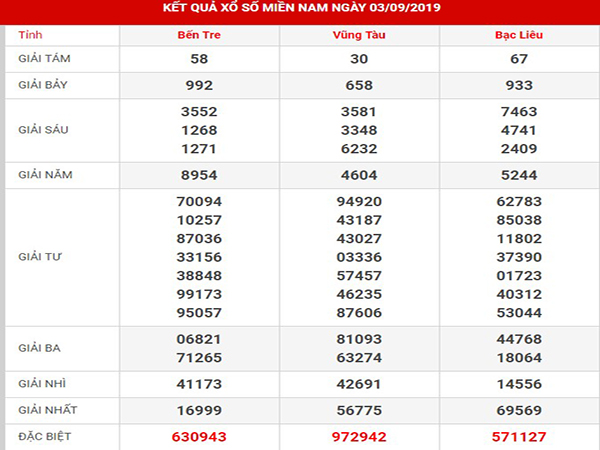Select the Giải Tư row label
The image size is (600, 450).
pyautogui.click(x=40, y=256)
